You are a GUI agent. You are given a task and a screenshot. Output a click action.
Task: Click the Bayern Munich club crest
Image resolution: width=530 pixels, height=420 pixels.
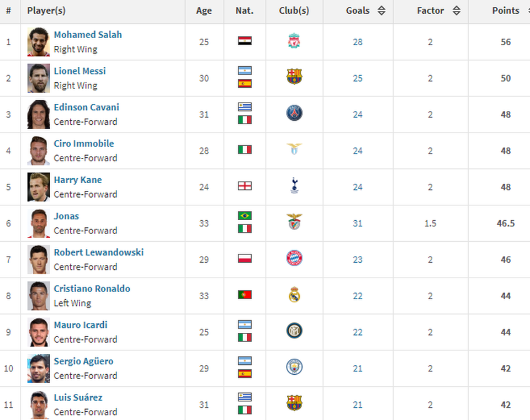pyautogui.click(x=294, y=258)
